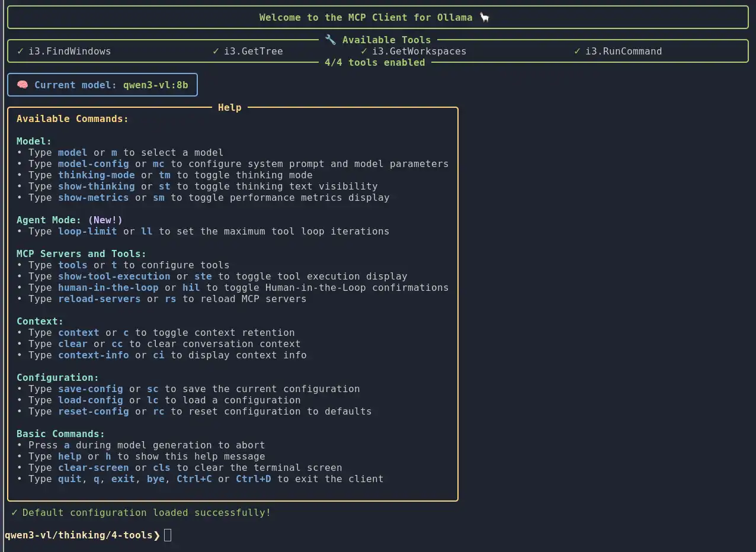Click the checkmark next to i3.RunCommand
Screen dimensions: 756x552
(x=577, y=51)
